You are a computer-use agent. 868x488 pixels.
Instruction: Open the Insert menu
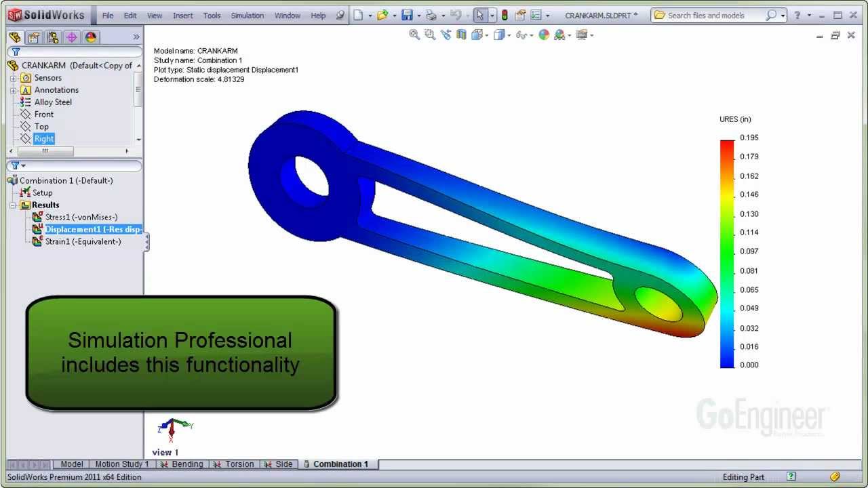point(182,16)
